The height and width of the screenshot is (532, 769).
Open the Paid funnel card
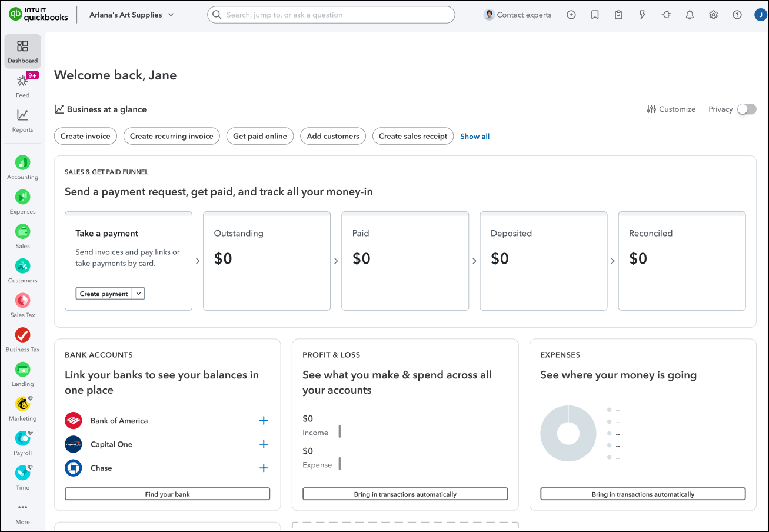(405, 261)
